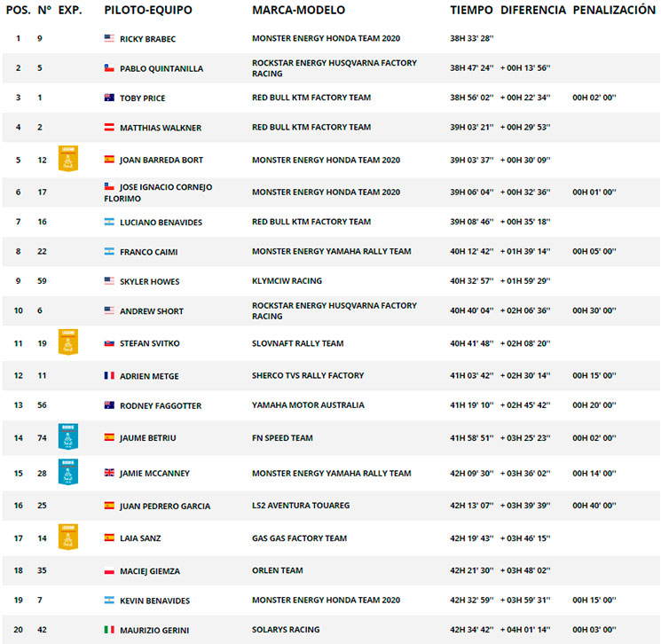Viewport: 661px width, 644px height.
Task: Click the Chile flag next to Pablo Quintanilla
Action: click(109, 67)
